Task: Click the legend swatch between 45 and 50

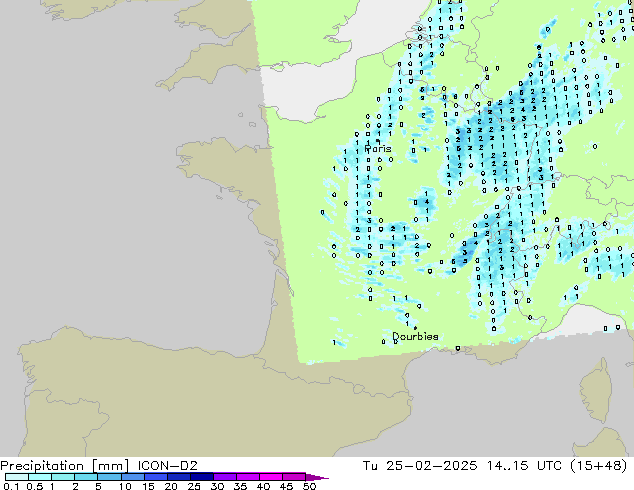Action: pos(294,477)
